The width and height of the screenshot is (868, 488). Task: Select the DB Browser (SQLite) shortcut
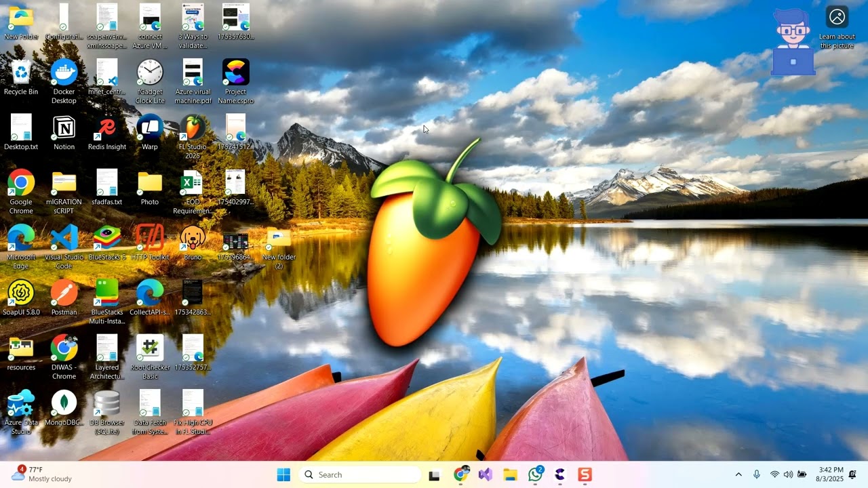pos(107,403)
